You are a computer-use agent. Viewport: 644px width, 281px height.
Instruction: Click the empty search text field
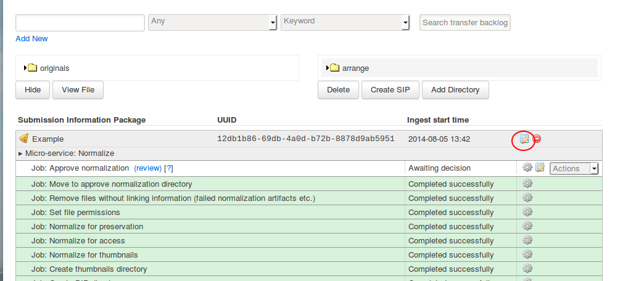[80, 23]
